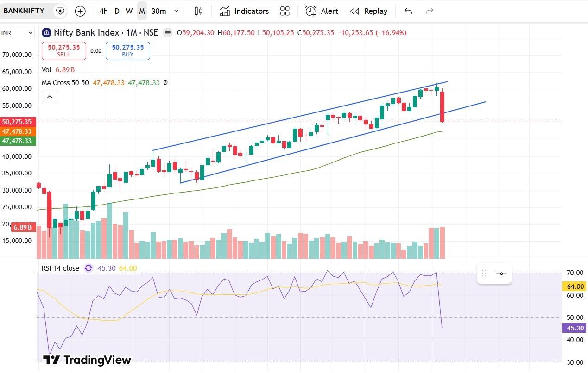Start bar Replay mode
The height and width of the screenshot is (373, 588).
tap(369, 11)
